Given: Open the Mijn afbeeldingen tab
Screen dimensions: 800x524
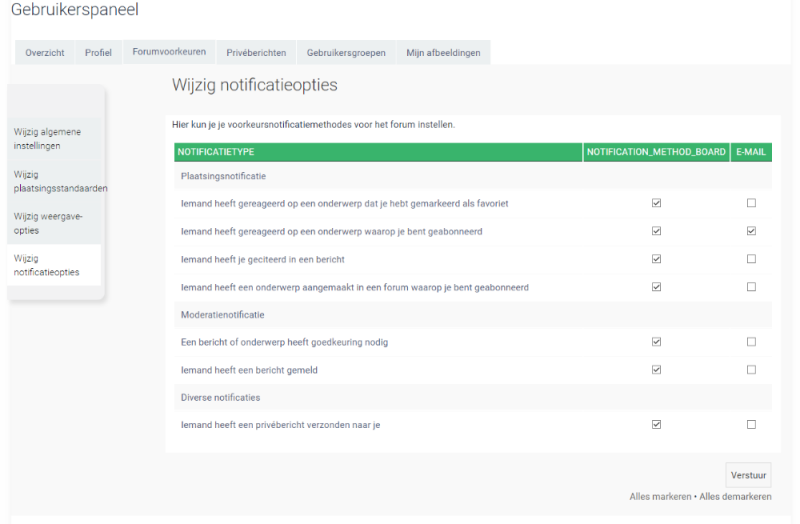Looking at the screenshot, I should 443,53.
